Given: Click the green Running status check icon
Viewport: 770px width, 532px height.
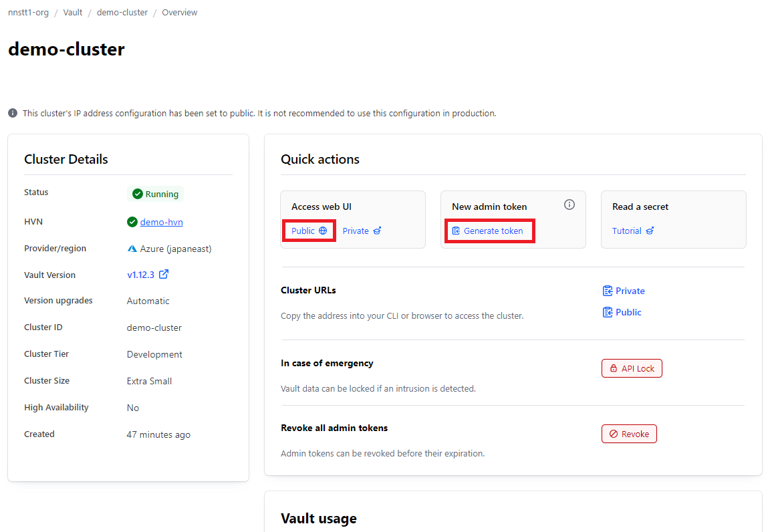Looking at the screenshot, I should (x=138, y=194).
